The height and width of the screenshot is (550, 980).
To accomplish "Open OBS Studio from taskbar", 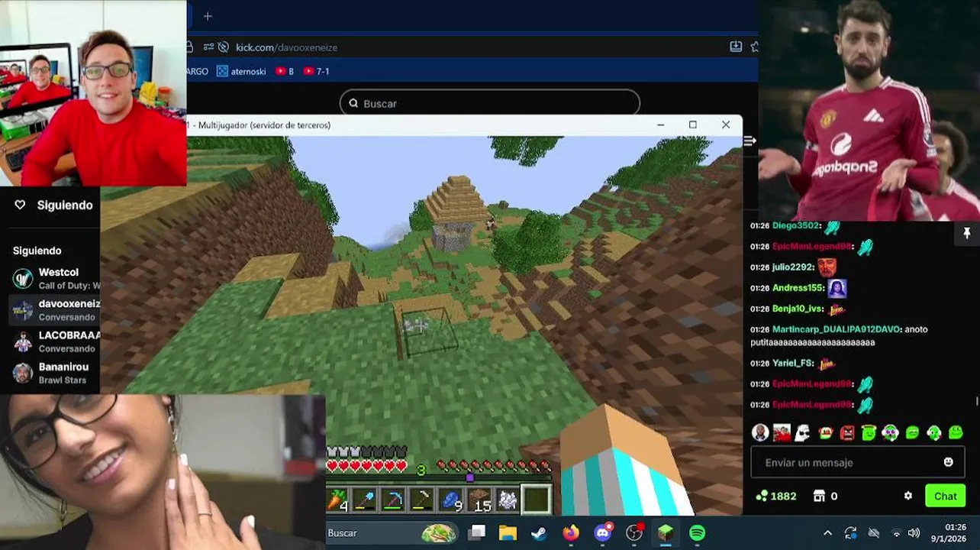I will pyautogui.click(x=634, y=532).
